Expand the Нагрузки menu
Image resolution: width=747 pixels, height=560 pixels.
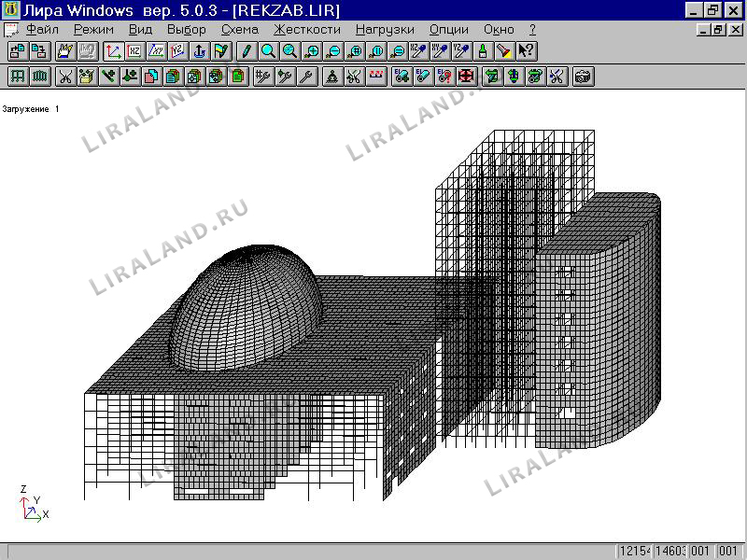[x=385, y=29]
